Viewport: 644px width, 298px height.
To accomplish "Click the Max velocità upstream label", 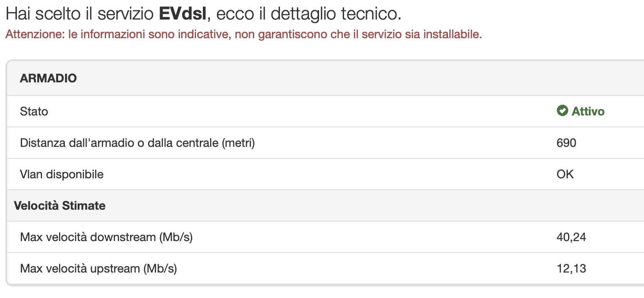I will (98, 269).
